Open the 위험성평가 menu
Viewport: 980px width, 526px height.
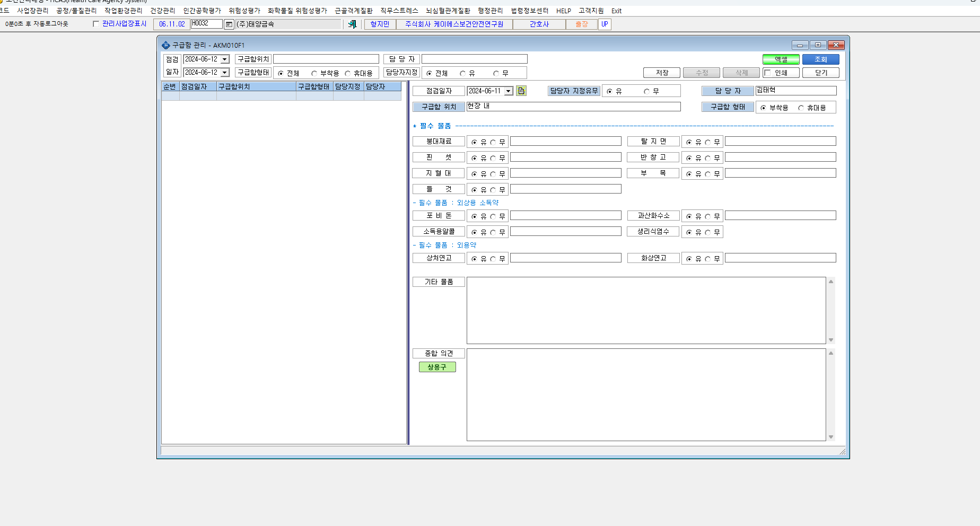[x=244, y=11]
